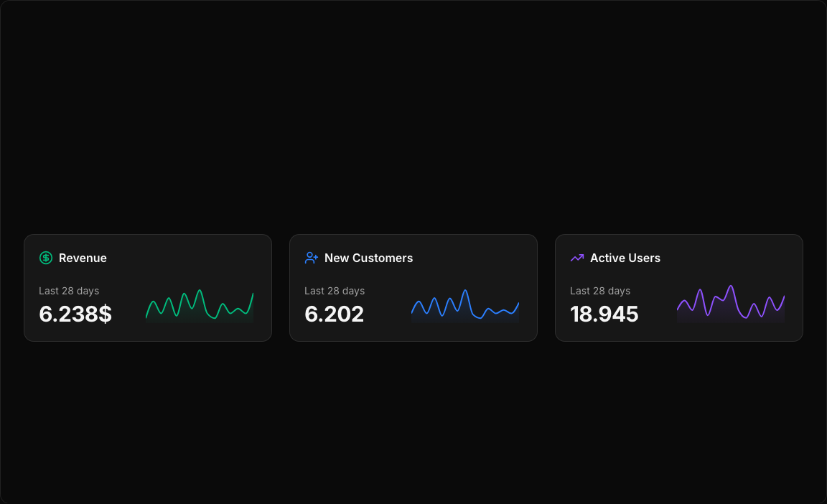Click the 18.945 active users value
The height and width of the screenshot is (504, 827).
coord(604,314)
